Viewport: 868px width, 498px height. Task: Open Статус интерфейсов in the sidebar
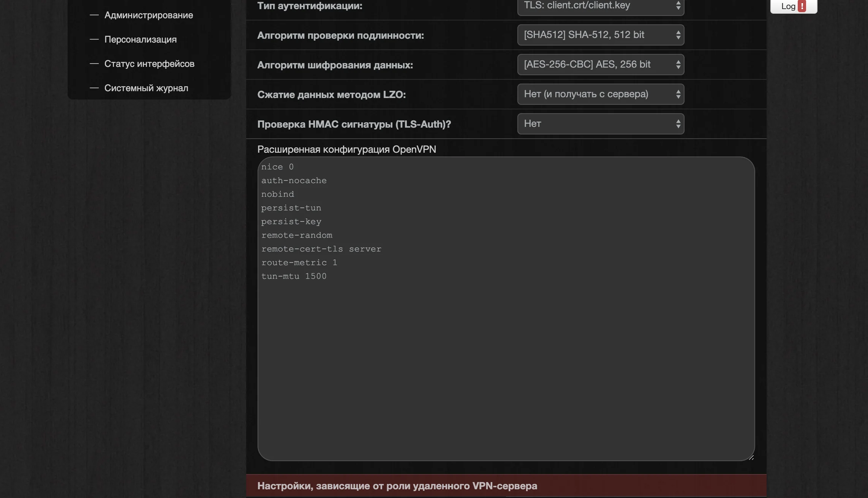[149, 64]
